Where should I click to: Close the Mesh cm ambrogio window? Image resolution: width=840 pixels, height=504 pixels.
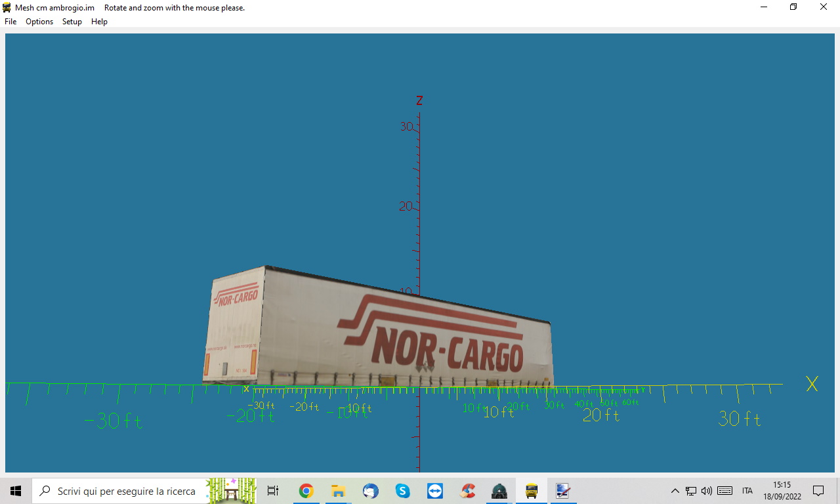click(x=824, y=7)
